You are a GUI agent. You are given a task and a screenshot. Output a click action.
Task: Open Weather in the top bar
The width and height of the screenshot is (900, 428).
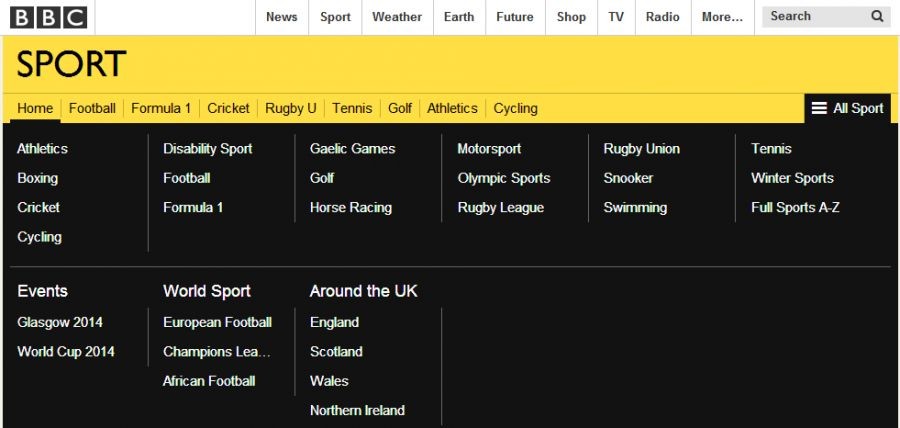point(397,17)
